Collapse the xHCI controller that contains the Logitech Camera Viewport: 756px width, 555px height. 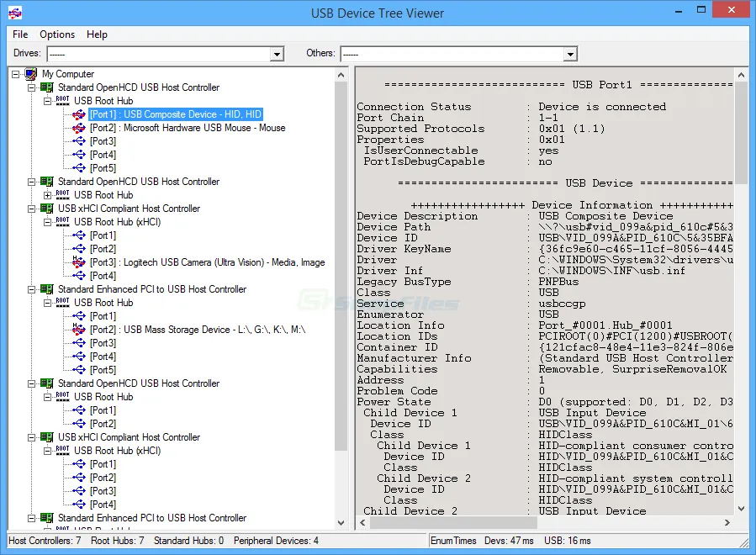point(32,209)
